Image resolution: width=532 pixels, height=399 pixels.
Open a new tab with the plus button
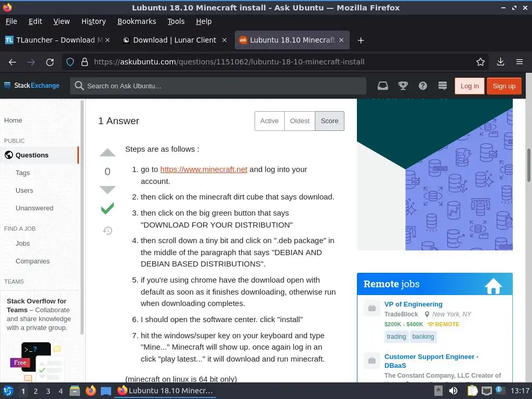[x=361, y=41]
